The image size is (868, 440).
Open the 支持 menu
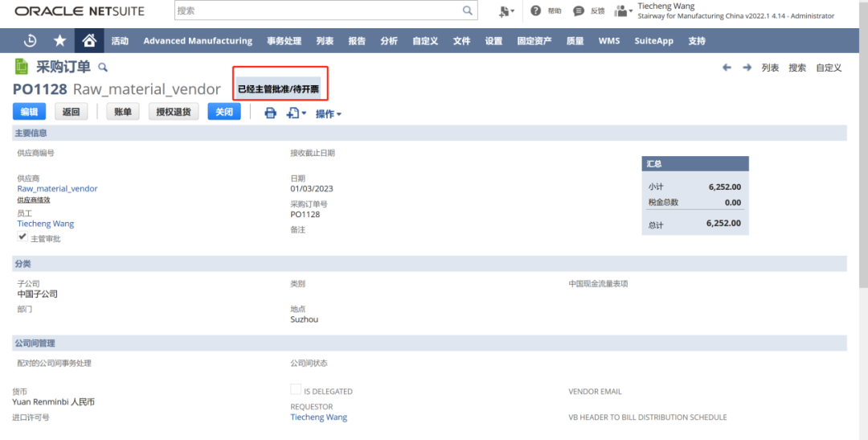click(x=697, y=40)
